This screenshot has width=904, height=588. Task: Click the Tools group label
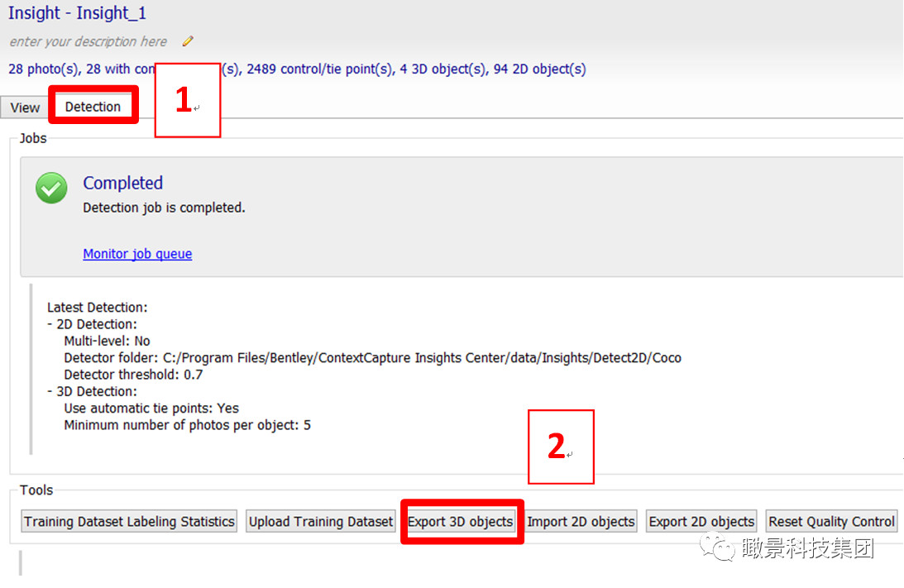tap(36, 490)
